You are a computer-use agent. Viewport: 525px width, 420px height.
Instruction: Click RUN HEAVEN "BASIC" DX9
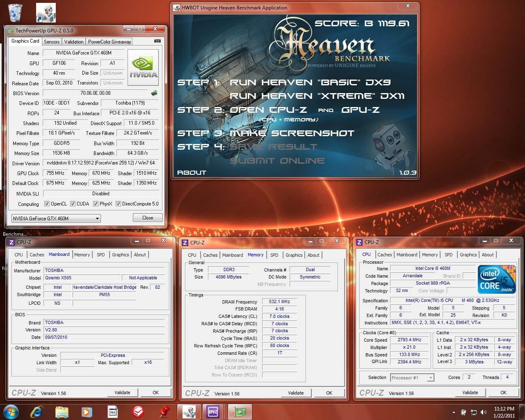(310, 82)
